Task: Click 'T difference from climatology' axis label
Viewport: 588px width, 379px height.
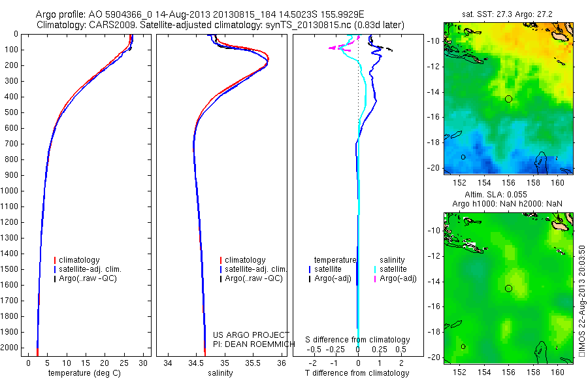Action: click(x=357, y=373)
